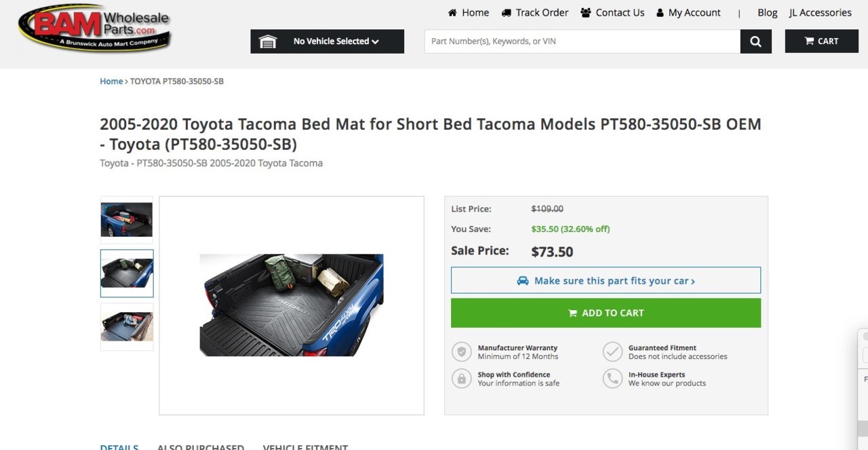868x450 pixels.
Task: Click the Manufacturer Warranty shield icon
Action: pos(462,352)
